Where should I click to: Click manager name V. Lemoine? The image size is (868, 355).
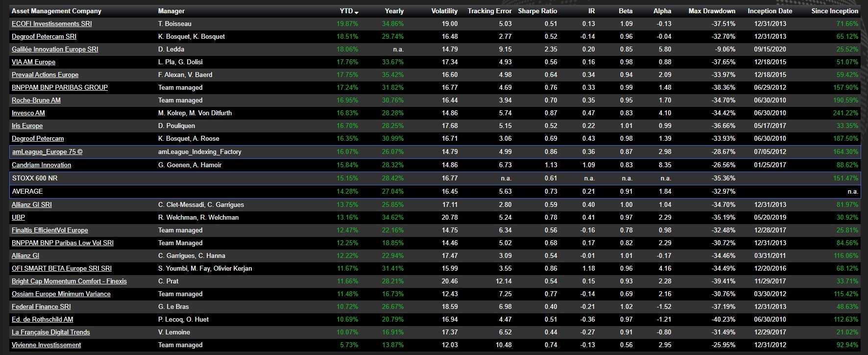coord(174,332)
